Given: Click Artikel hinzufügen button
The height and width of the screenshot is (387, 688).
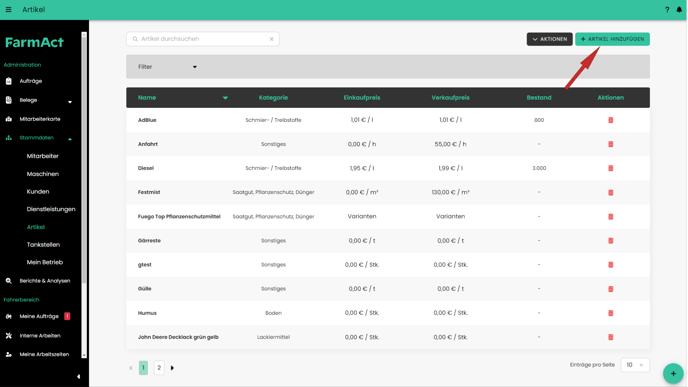Looking at the screenshot, I should coord(612,39).
